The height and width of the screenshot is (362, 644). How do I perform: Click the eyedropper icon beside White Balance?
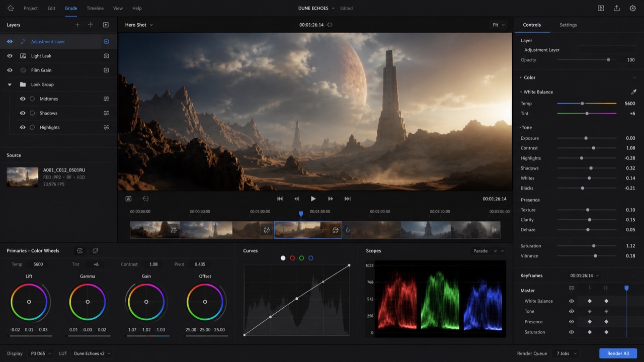[633, 92]
